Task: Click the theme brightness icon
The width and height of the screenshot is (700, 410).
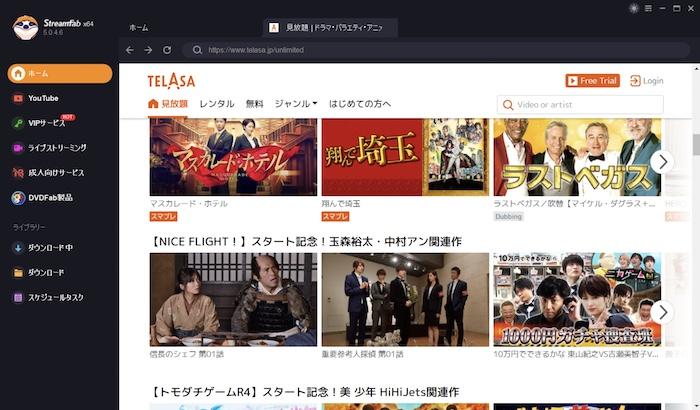Action: (633, 8)
